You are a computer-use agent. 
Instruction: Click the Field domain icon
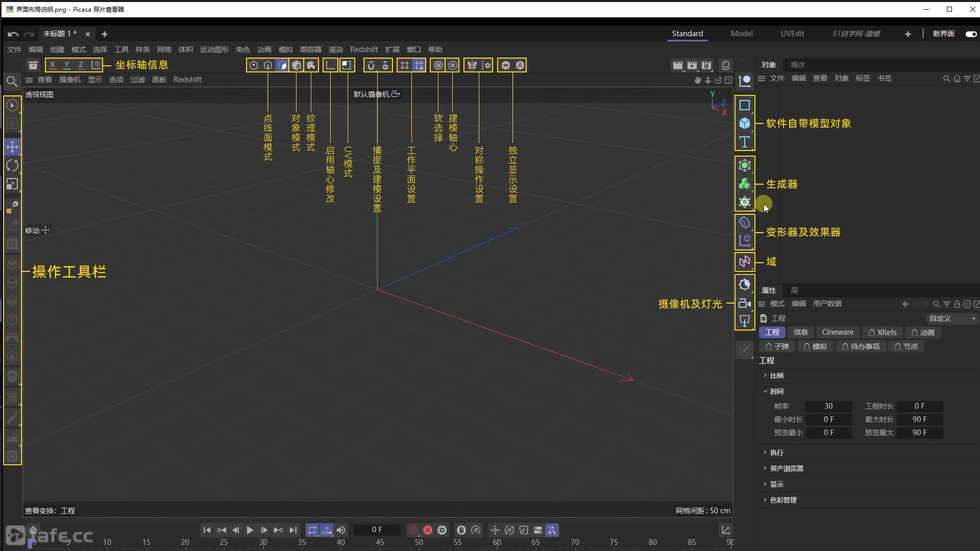745,262
